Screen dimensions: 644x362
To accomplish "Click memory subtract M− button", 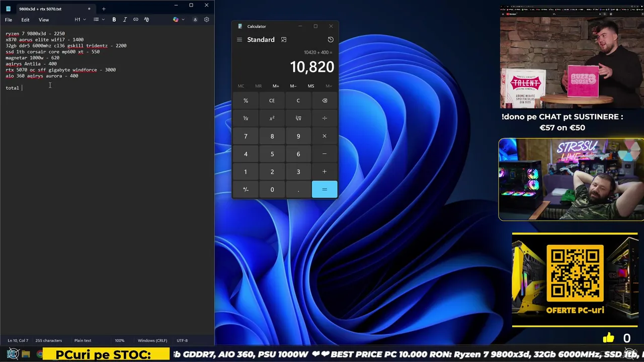I will coord(293,86).
